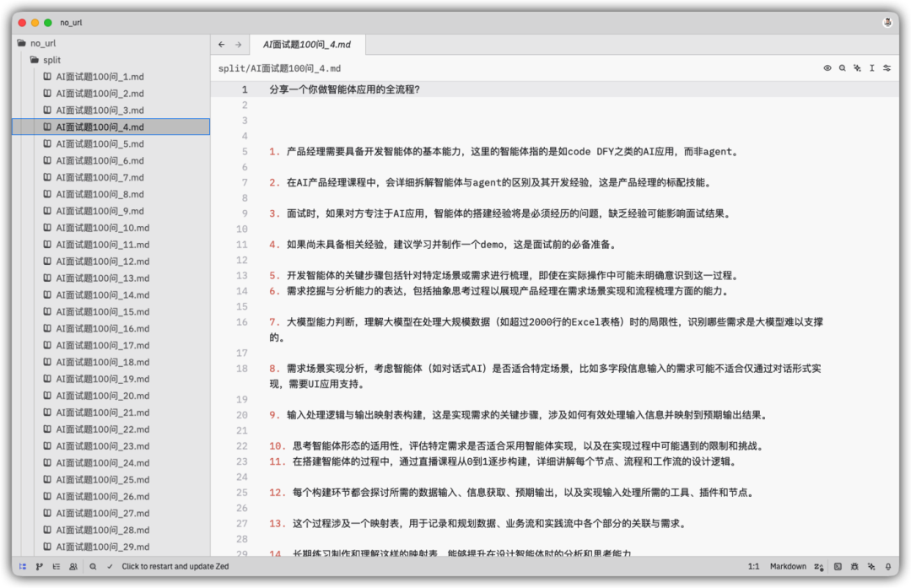
Task: Open editor controls settings dropdown
Action: click(x=887, y=68)
